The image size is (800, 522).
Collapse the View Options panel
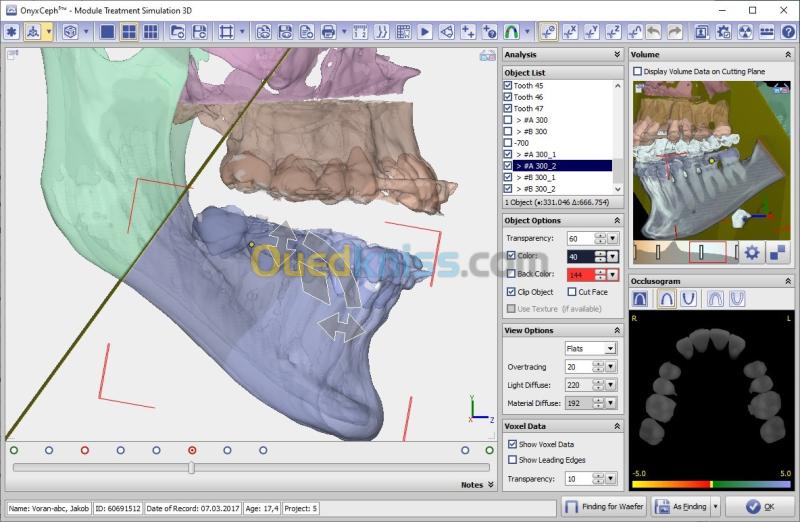(617, 331)
